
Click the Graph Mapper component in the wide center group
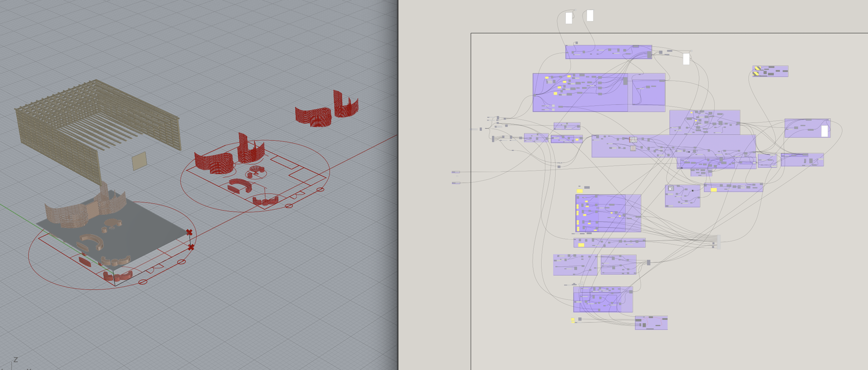[x=633, y=140]
